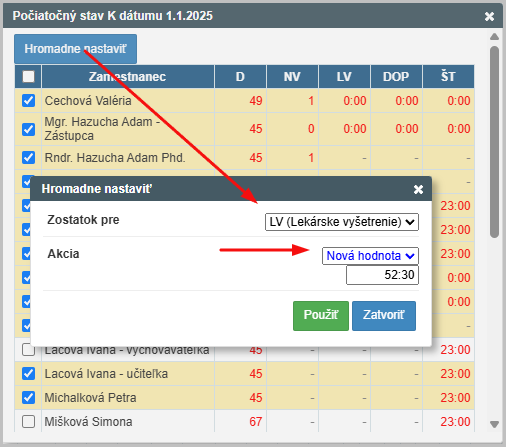Uncheck Cechová Valéria checkbox
Screen dimensions: 506x447
tap(28, 100)
